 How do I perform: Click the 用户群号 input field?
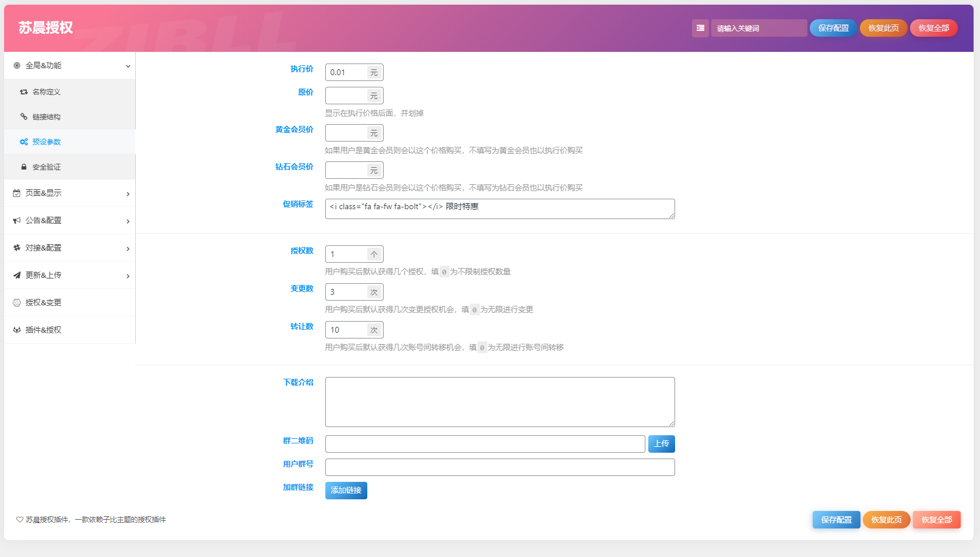[x=500, y=467]
